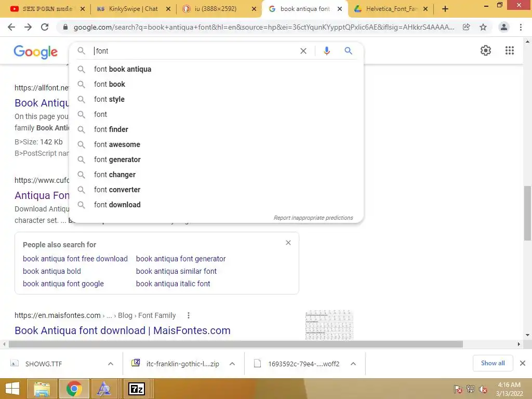The image size is (532, 399).
Task: Open 7-Zip from taskbar
Action: coord(137,389)
